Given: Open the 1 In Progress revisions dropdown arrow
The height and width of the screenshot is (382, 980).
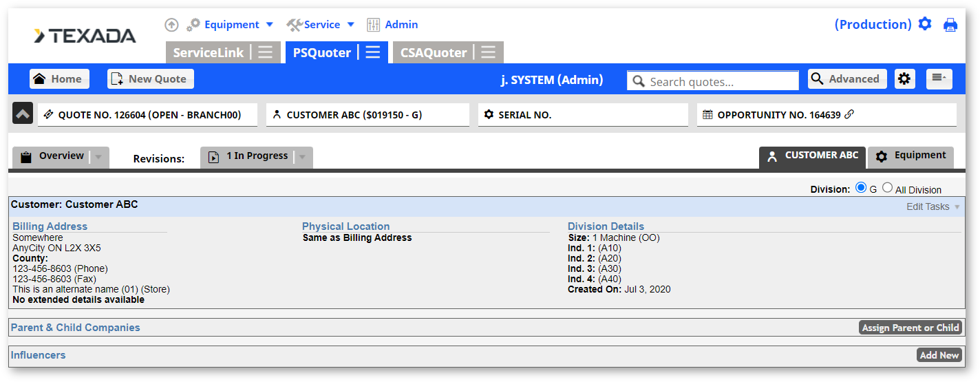Looking at the screenshot, I should pyautogui.click(x=302, y=157).
